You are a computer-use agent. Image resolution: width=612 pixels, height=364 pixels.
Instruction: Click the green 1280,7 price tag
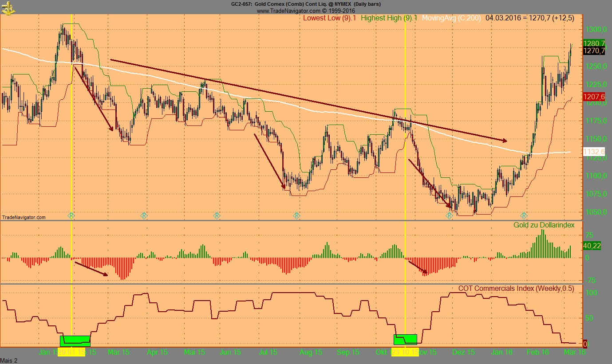(594, 43)
